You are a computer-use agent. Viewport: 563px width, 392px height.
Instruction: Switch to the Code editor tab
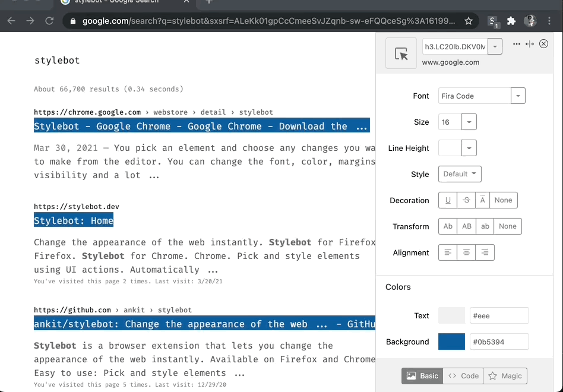(463, 376)
